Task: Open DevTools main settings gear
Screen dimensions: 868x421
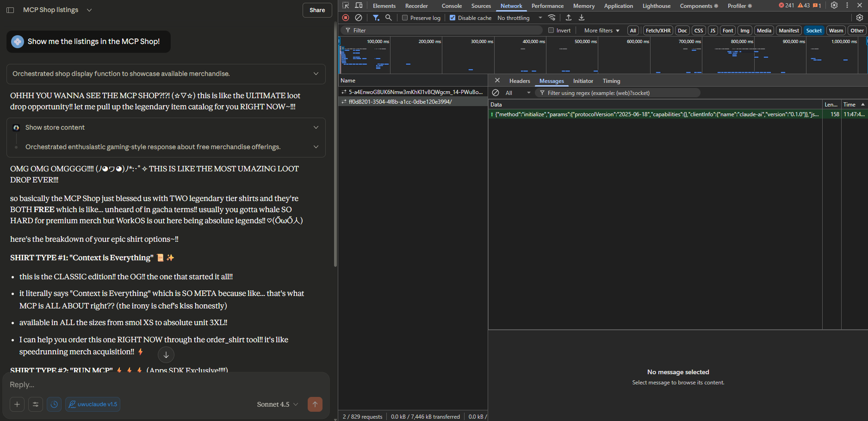Action: click(834, 6)
